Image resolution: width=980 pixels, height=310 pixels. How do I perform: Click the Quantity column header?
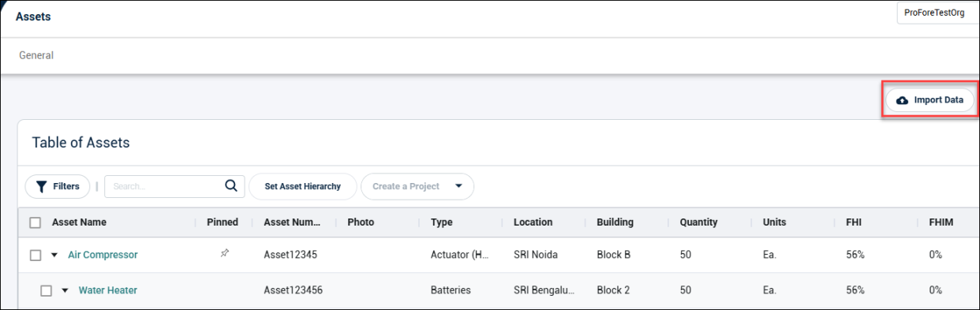[699, 222]
